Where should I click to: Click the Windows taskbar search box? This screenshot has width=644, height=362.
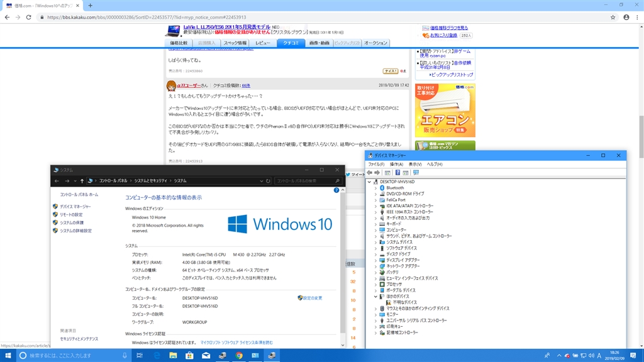click(x=74, y=356)
